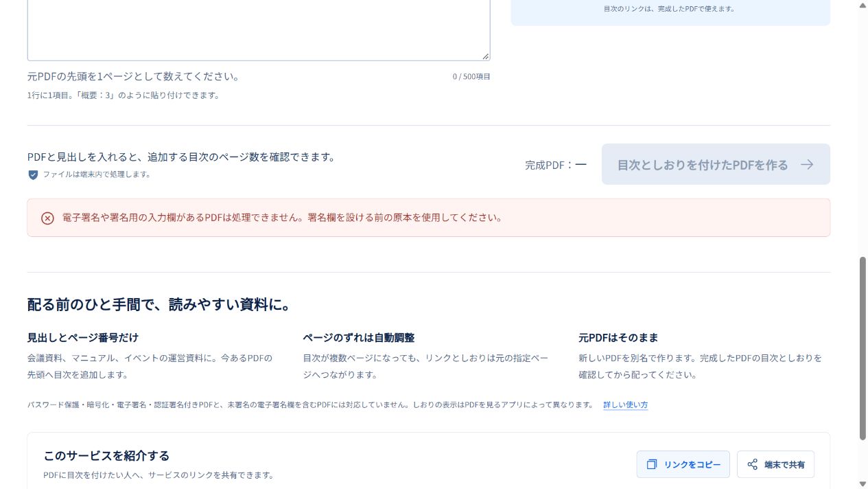Image resolution: width=868 pixels, height=489 pixels.
Task: Click the shield checkmark privacy icon
Action: pyautogui.click(x=33, y=174)
